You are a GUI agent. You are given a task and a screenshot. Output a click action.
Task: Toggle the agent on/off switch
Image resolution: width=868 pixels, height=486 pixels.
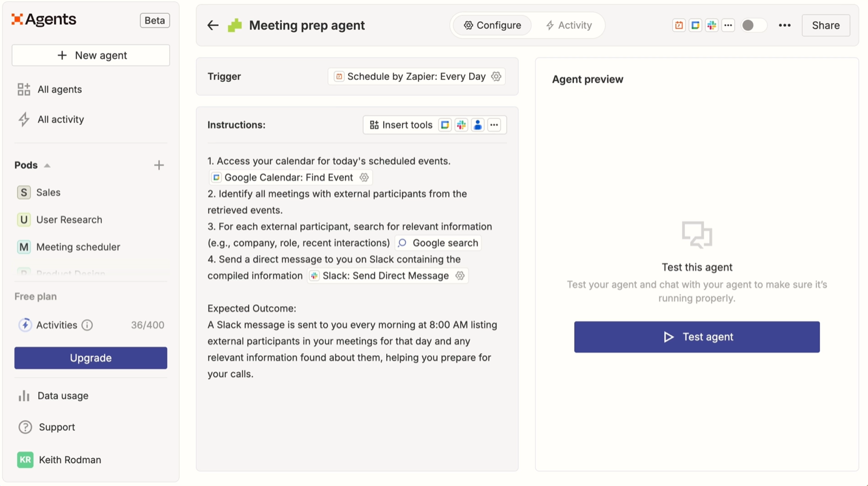click(753, 25)
